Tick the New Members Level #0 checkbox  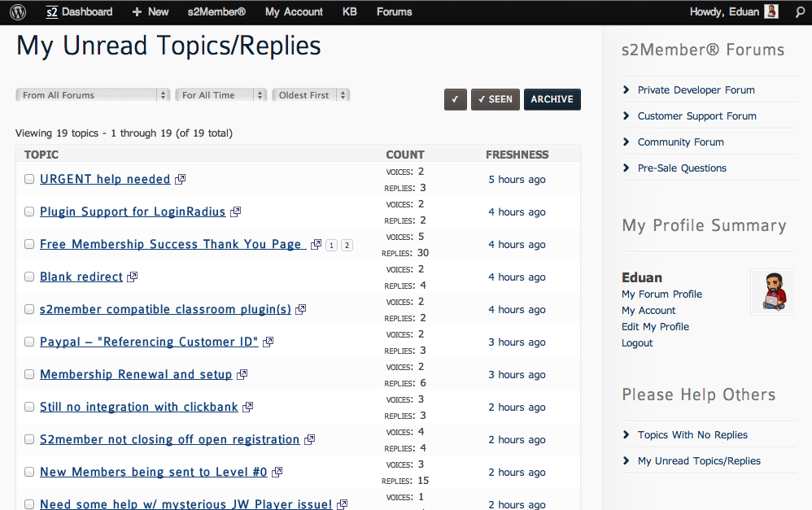29,473
